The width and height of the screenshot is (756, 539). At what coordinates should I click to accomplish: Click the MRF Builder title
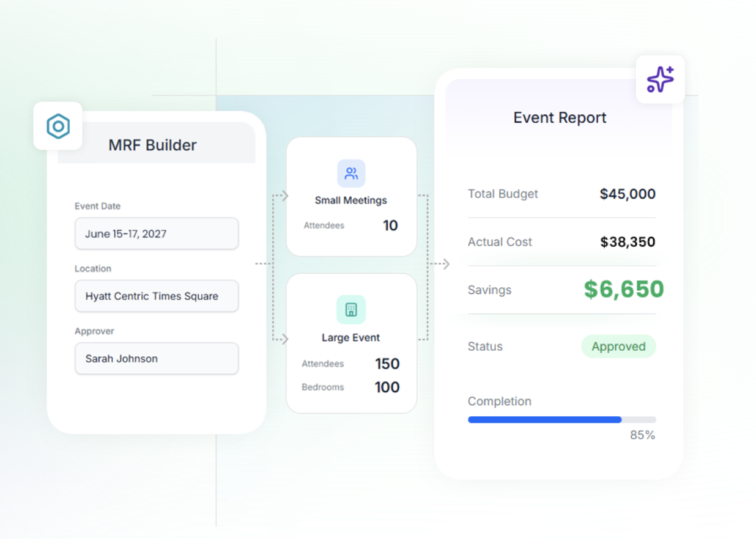pos(153,145)
